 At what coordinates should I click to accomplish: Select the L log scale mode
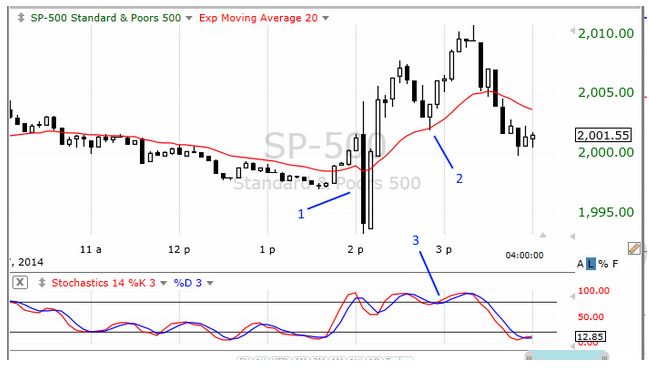[591, 264]
